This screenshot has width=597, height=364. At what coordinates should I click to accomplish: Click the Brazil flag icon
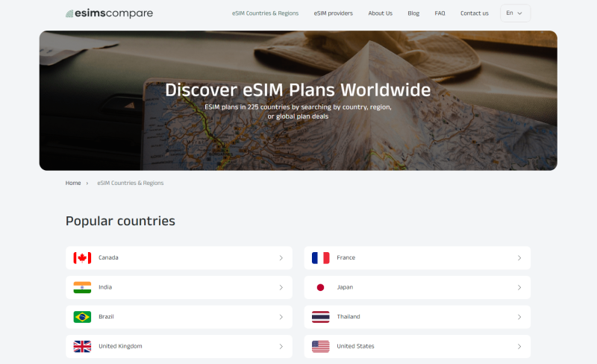[82, 317]
